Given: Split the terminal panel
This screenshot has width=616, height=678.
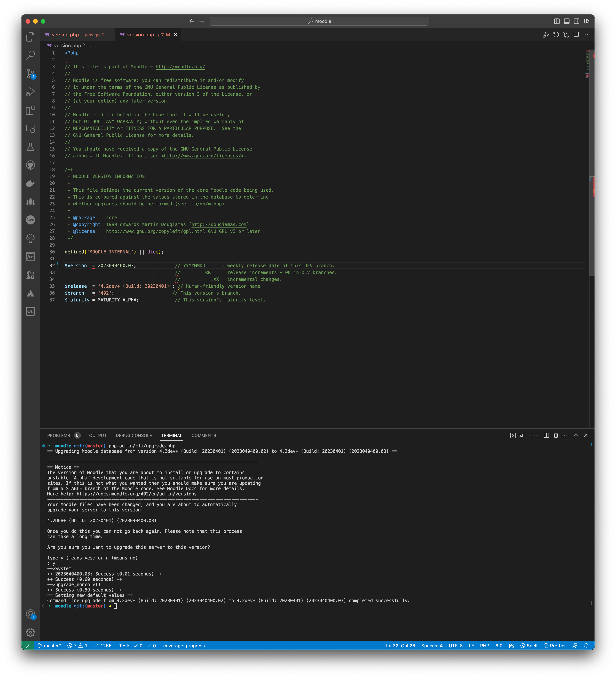Looking at the screenshot, I should (546, 435).
